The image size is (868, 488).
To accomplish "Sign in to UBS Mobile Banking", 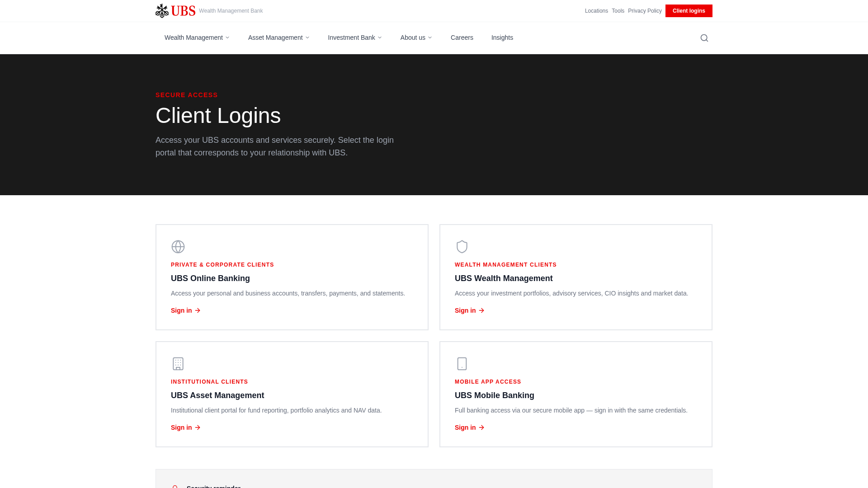I will tap(470, 427).
